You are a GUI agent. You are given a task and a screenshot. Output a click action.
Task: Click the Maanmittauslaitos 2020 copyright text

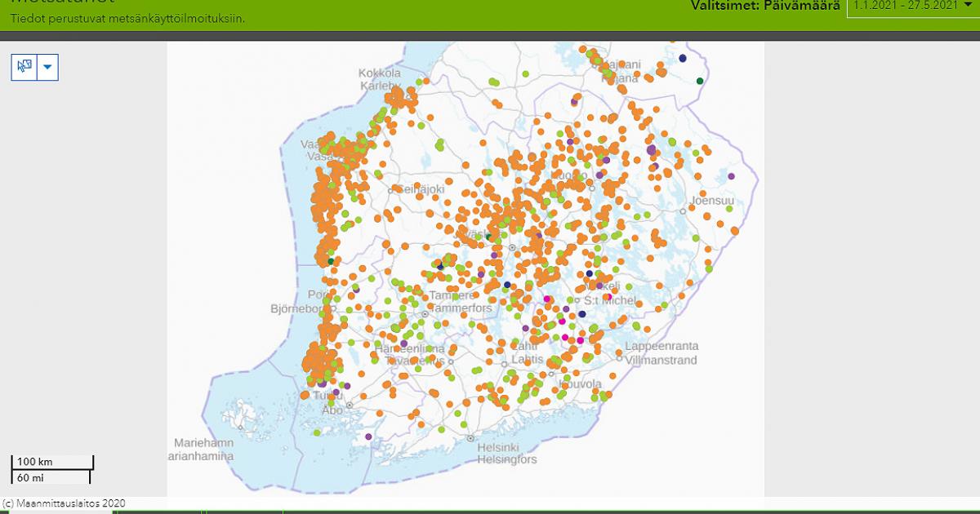click(x=64, y=504)
